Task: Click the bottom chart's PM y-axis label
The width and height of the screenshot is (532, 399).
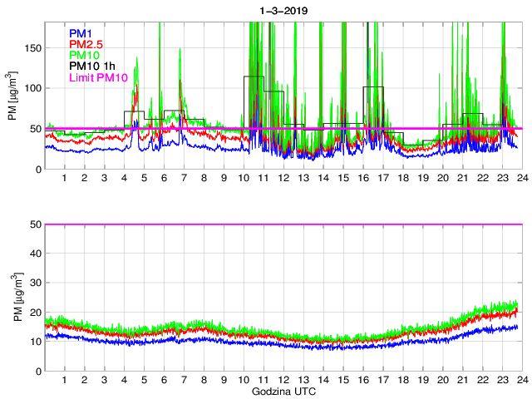Action: [x=12, y=298]
